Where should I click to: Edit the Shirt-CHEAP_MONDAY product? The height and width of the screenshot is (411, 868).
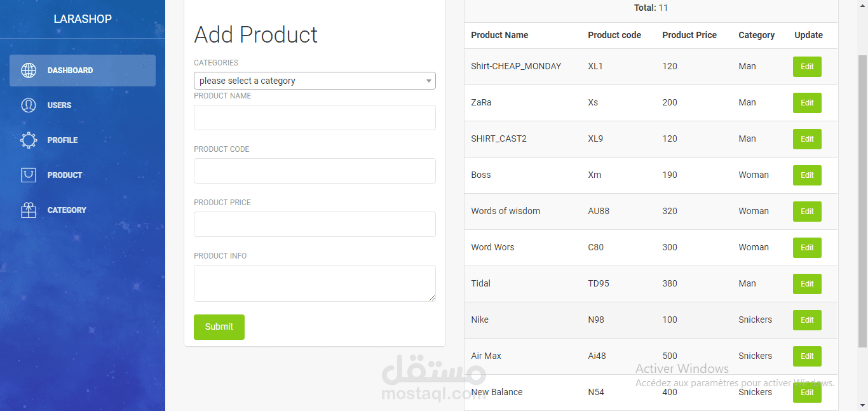click(807, 67)
